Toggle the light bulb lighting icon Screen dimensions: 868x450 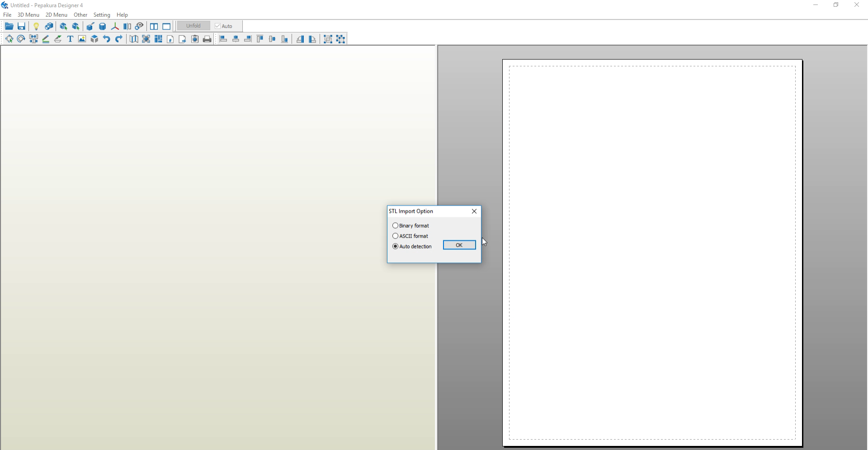[x=36, y=26]
